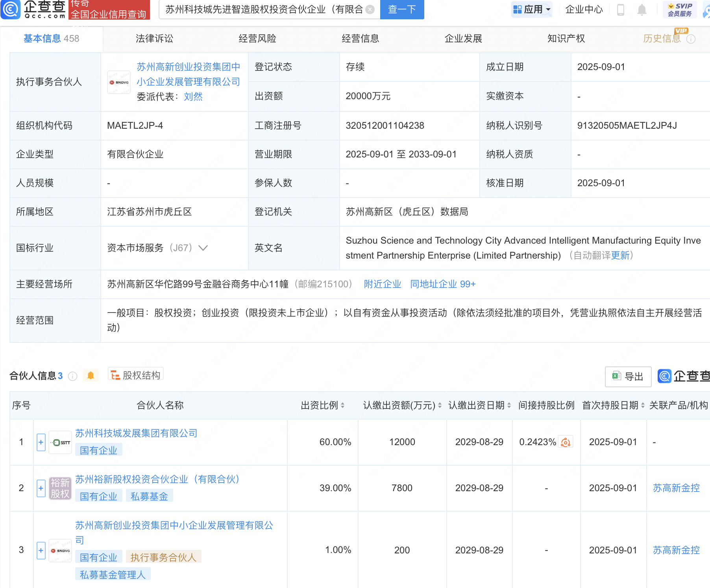710x588 pixels.
Task: Go to 企业中心
Action: [x=584, y=9]
